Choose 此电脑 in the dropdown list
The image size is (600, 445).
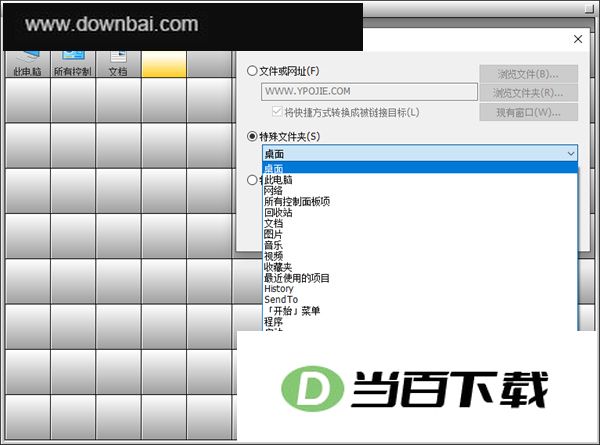[x=420, y=179]
